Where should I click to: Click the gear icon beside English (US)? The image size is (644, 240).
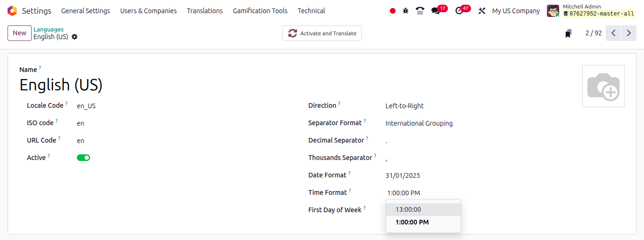74,37
